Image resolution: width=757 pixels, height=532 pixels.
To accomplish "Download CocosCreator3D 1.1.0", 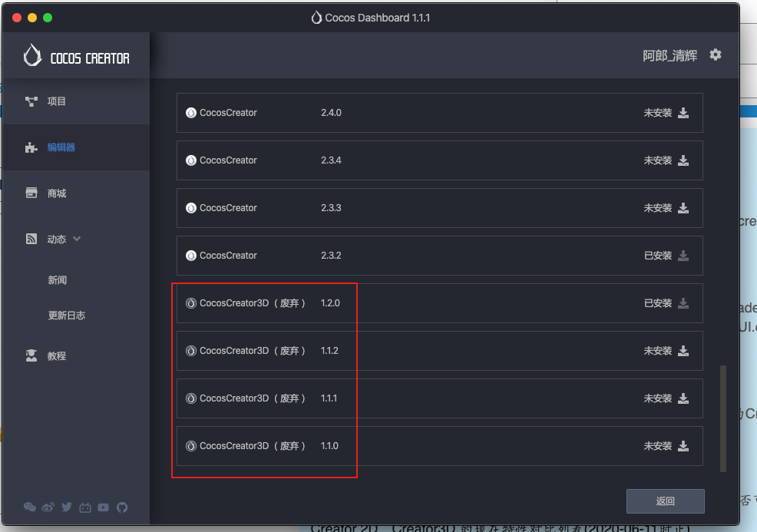I will click(683, 446).
